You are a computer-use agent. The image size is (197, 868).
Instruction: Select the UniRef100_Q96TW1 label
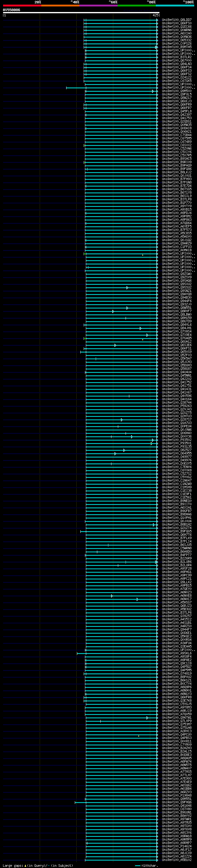[x=177, y=718]
